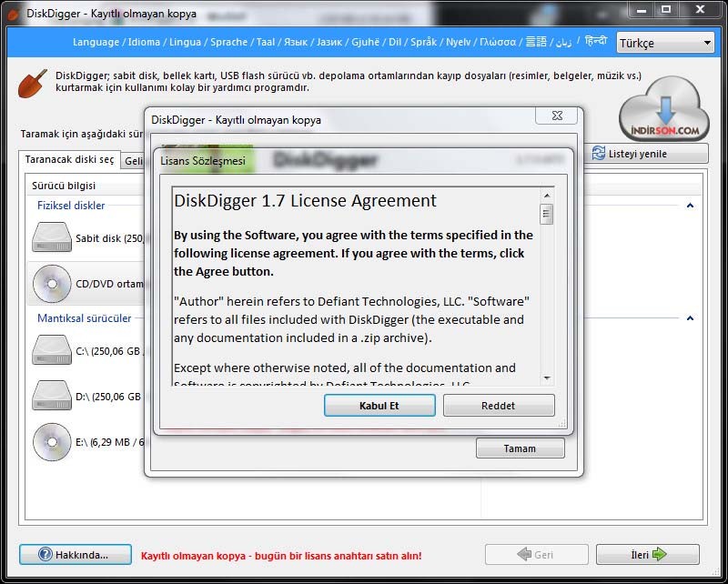Click the İleri next button
Viewport: 728px width, 584px height.
(x=648, y=554)
